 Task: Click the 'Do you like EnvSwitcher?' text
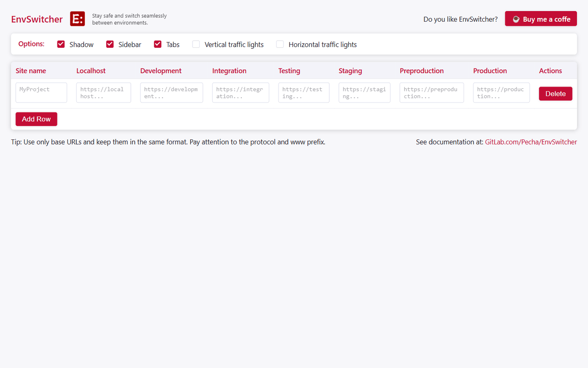point(460,19)
